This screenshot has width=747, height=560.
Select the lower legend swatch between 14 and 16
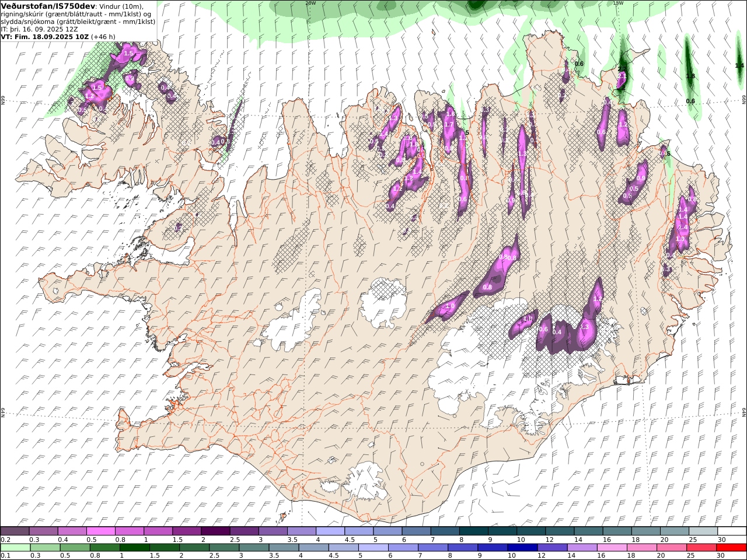point(582,548)
